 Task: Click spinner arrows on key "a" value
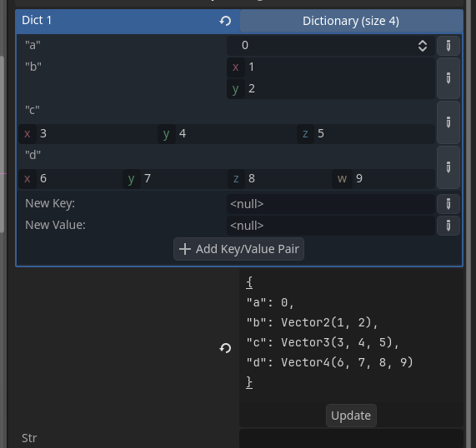pyautogui.click(x=423, y=46)
